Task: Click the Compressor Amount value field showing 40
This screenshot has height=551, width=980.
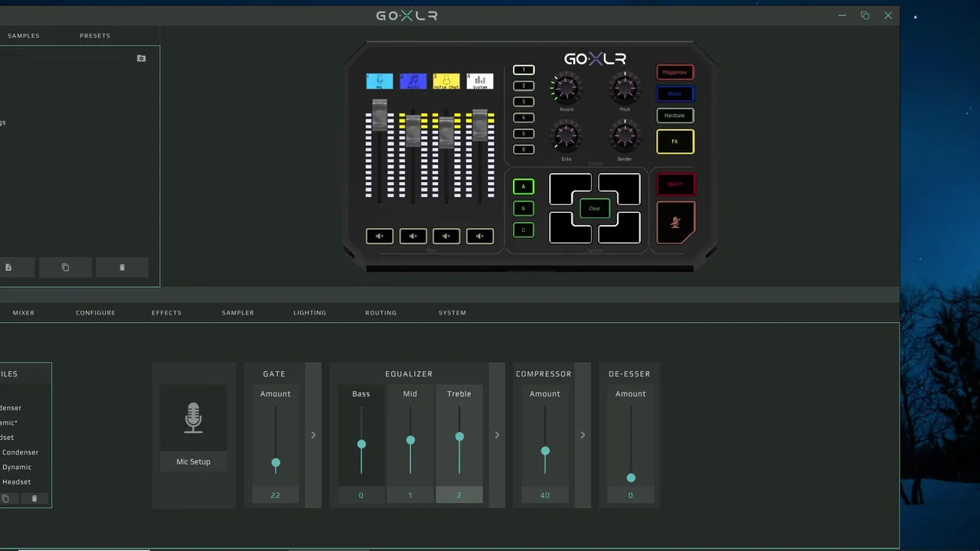Action: pos(545,495)
